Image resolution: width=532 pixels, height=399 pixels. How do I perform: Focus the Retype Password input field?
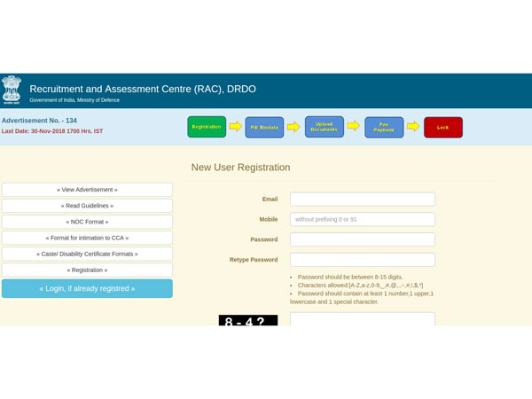tap(363, 260)
